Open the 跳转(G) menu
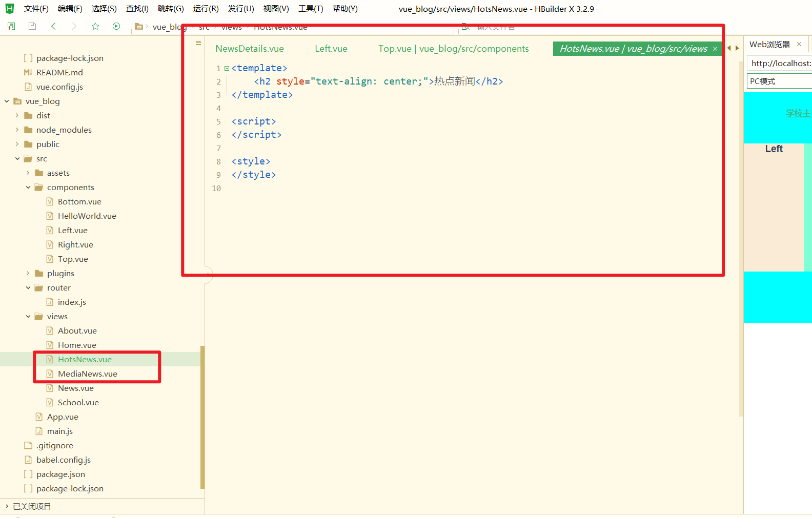This screenshot has width=812, height=518. (x=171, y=9)
